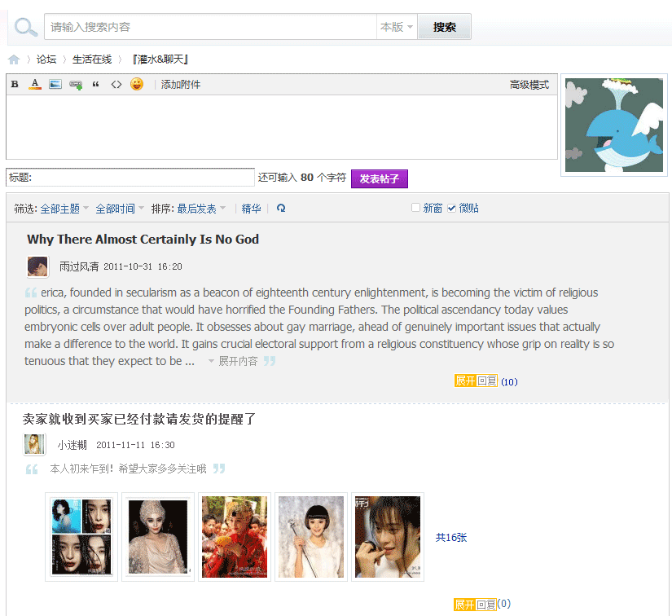Uncheck the 微贴 checkbox

[451, 209]
